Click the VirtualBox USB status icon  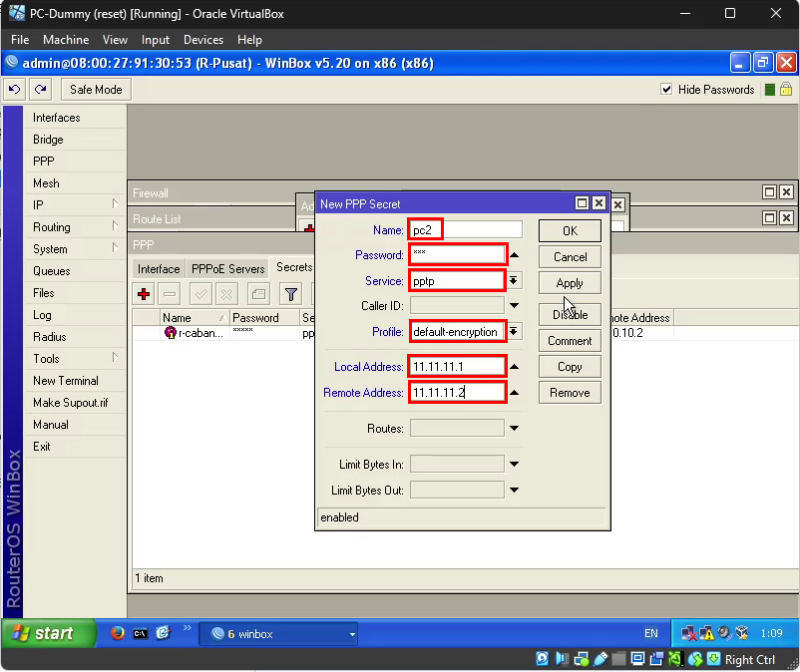tap(600, 659)
